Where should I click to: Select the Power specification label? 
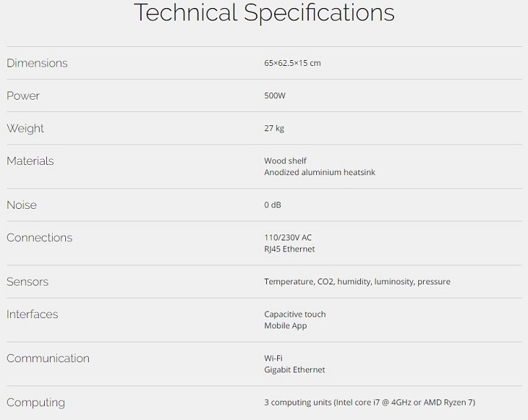click(x=23, y=96)
